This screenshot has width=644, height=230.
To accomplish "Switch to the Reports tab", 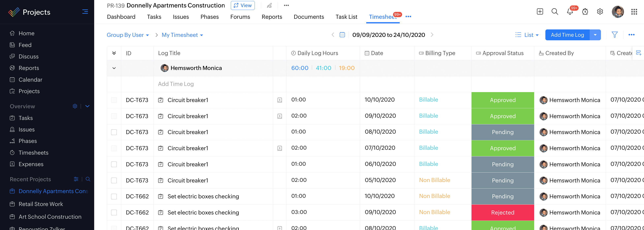I will pyautogui.click(x=272, y=17).
